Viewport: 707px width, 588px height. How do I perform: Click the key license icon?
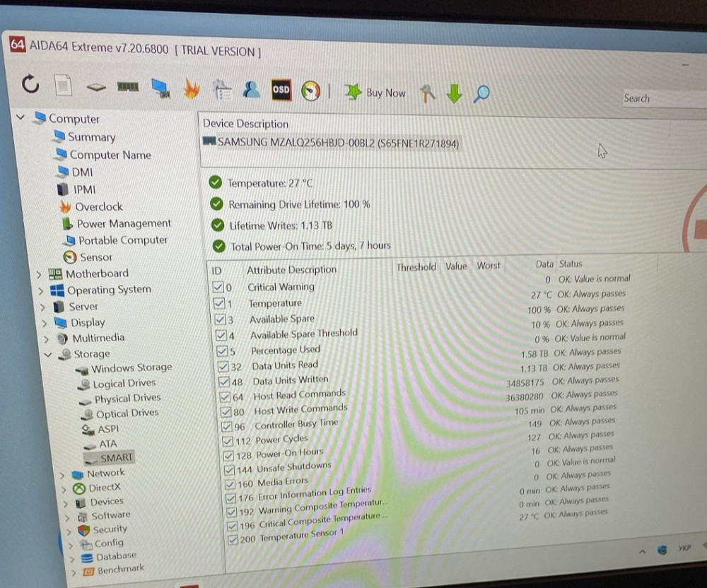point(427,93)
